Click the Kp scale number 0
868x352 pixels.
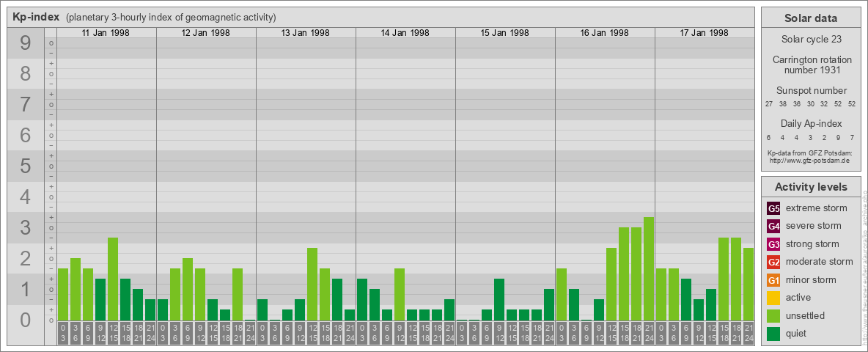tap(25, 320)
